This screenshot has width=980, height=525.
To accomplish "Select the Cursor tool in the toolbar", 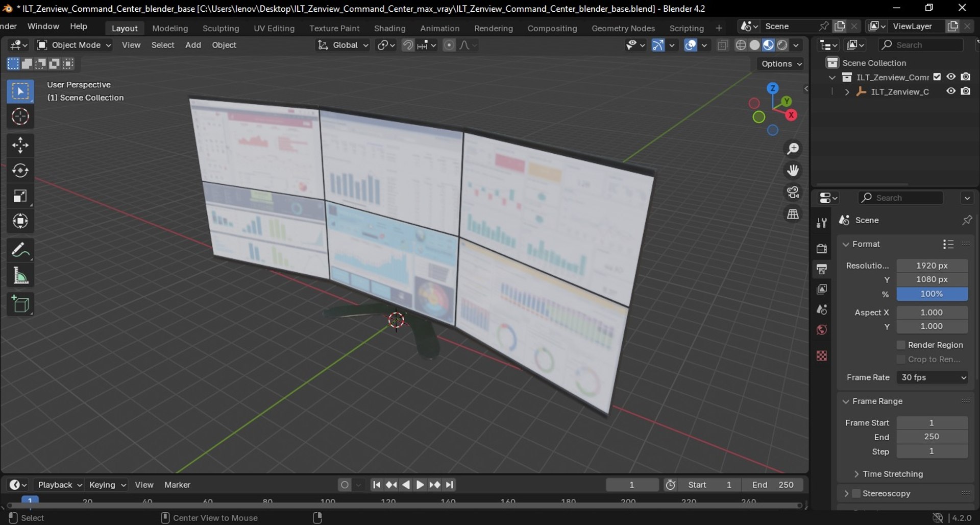I will click(x=20, y=117).
